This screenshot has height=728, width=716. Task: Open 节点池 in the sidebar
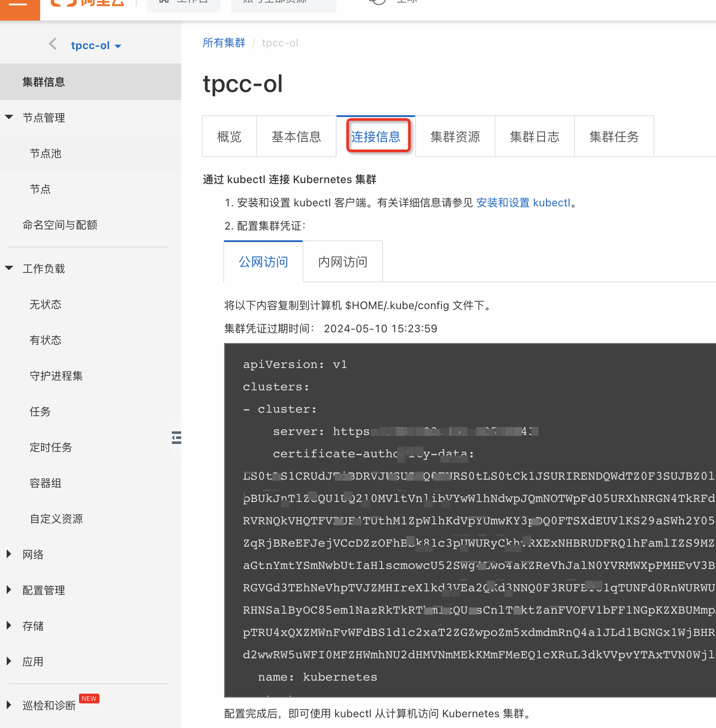46,154
